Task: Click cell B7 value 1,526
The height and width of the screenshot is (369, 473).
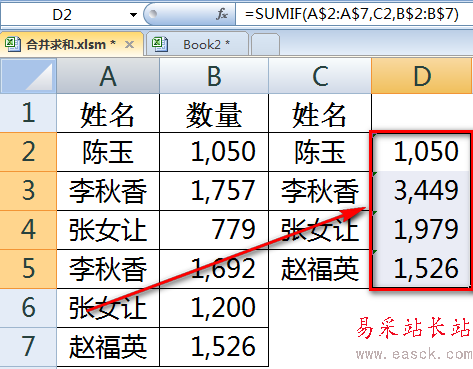Action: 214,347
